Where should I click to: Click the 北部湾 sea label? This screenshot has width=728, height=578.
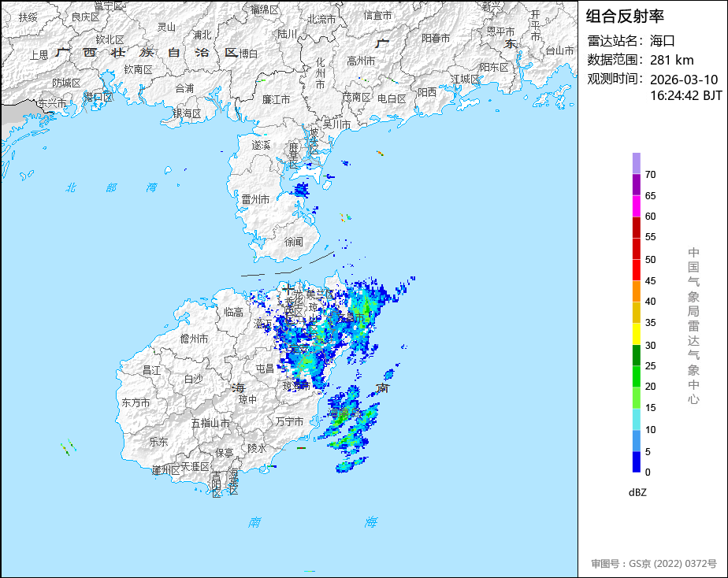point(110,187)
